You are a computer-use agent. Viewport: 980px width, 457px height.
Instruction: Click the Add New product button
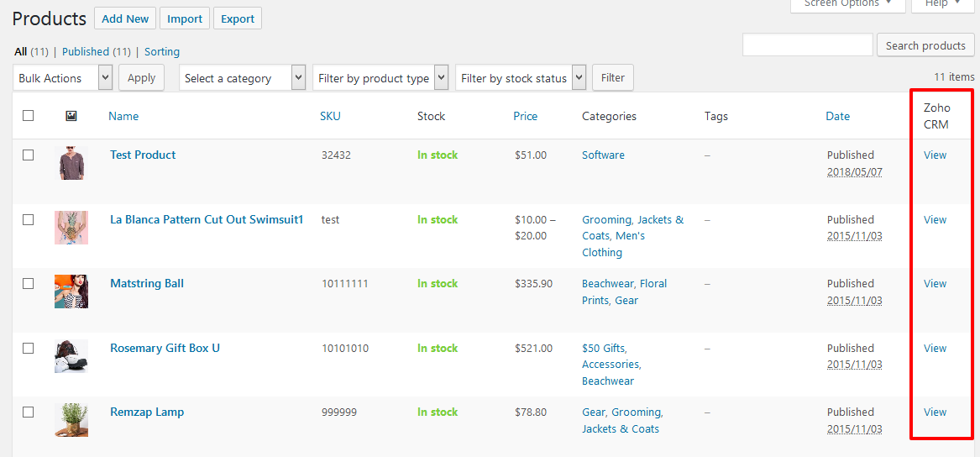coord(125,18)
